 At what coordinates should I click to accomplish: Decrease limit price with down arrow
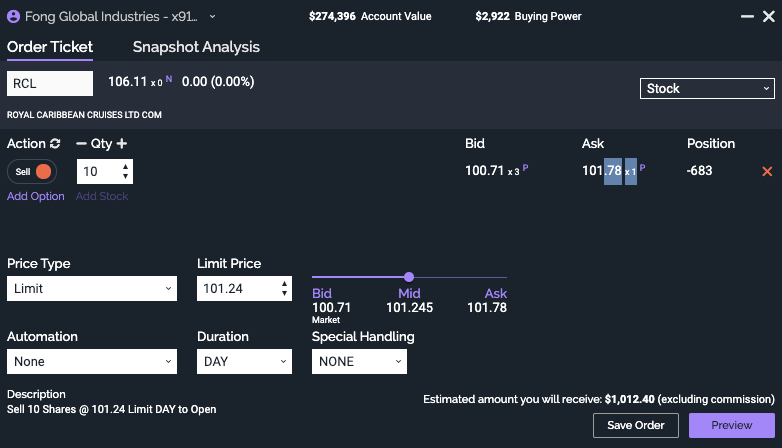point(284,293)
